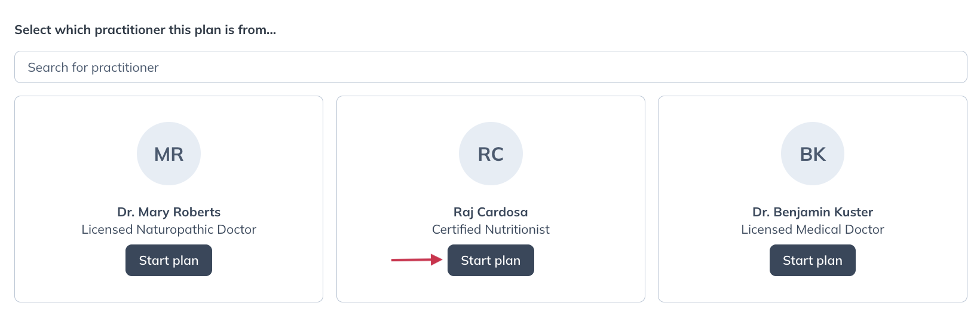Click the MR initials avatar
The height and width of the screenshot is (312, 980).
pos(169,154)
